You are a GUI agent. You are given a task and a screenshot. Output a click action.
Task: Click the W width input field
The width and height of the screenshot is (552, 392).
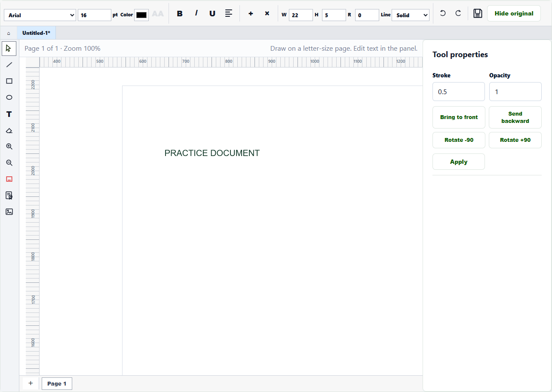pyautogui.click(x=301, y=15)
